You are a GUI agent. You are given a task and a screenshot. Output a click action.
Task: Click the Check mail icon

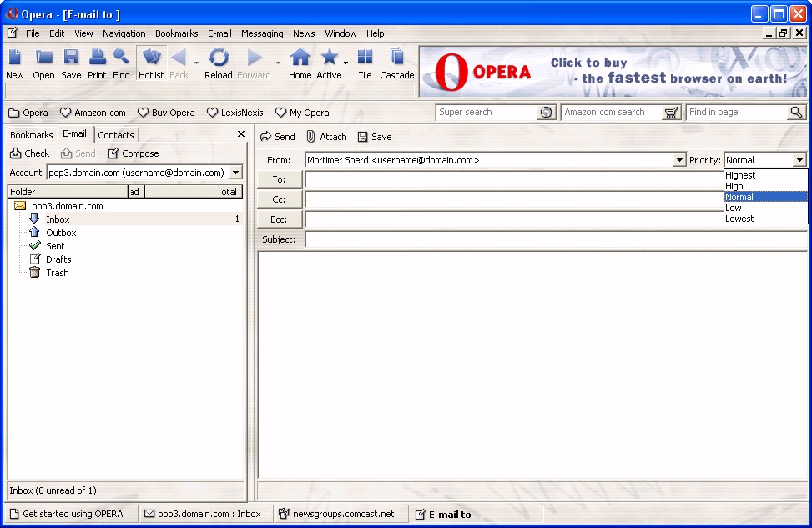[16, 153]
